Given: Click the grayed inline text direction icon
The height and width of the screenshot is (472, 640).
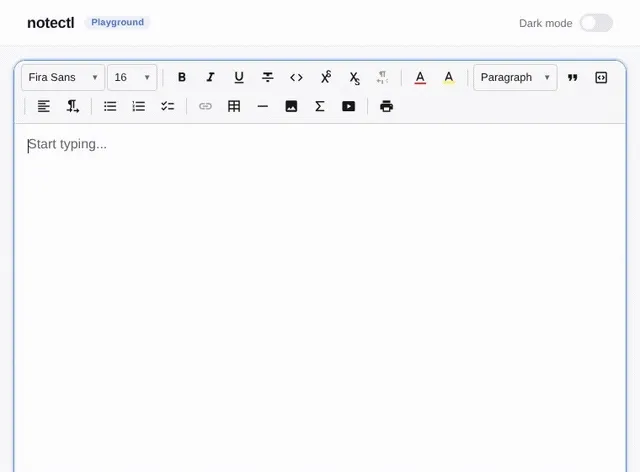Looking at the screenshot, I should [x=382, y=78].
